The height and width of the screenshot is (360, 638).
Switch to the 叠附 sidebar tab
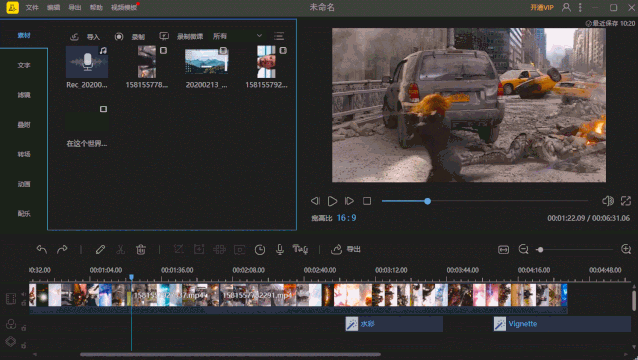24,124
